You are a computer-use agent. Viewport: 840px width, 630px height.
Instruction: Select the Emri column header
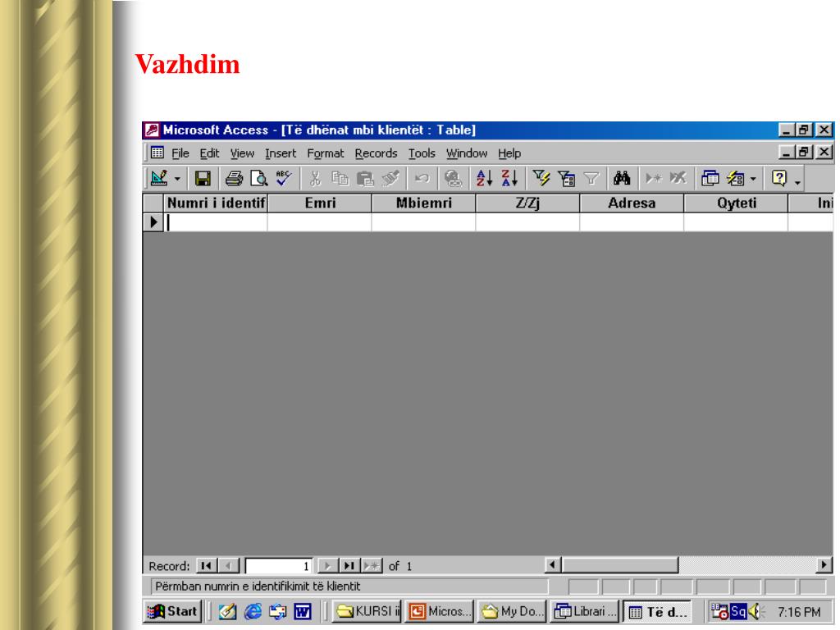(x=320, y=203)
